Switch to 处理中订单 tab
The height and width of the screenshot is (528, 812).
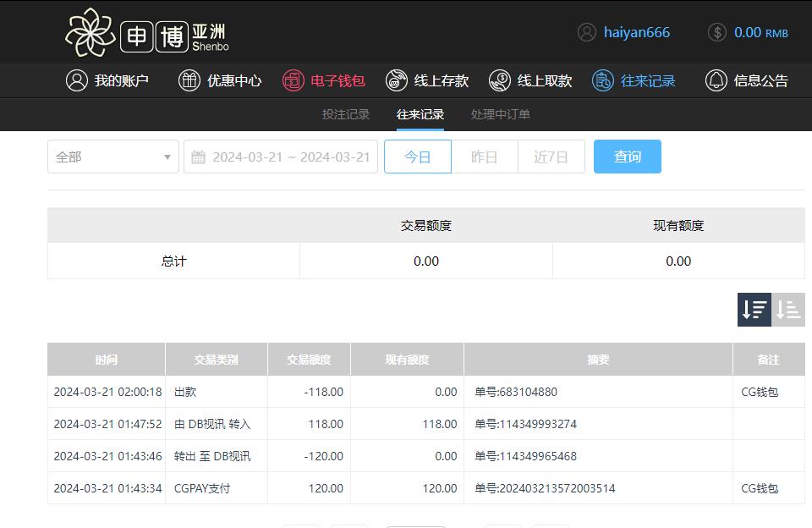[x=500, y=114]
